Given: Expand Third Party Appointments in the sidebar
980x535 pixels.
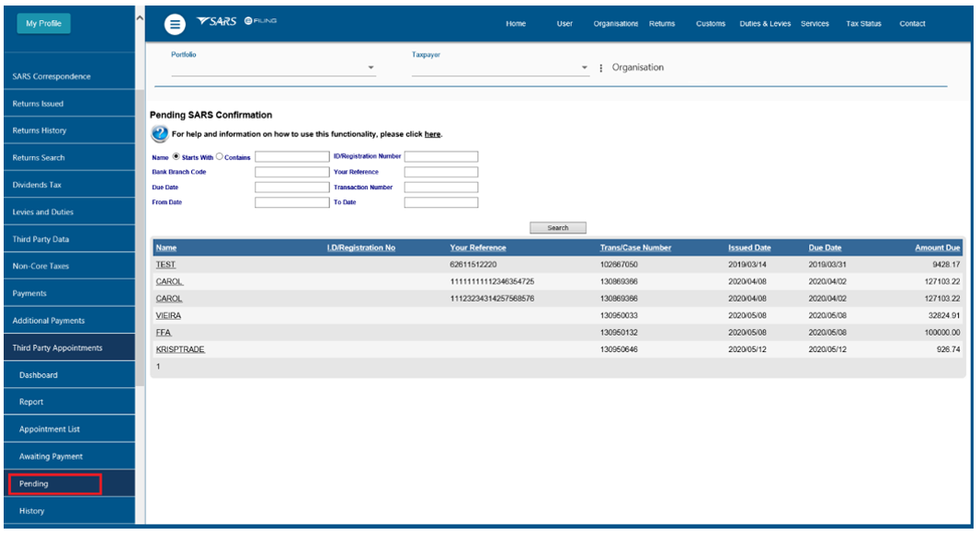Looking at the screenshot, I should [57, 348].
